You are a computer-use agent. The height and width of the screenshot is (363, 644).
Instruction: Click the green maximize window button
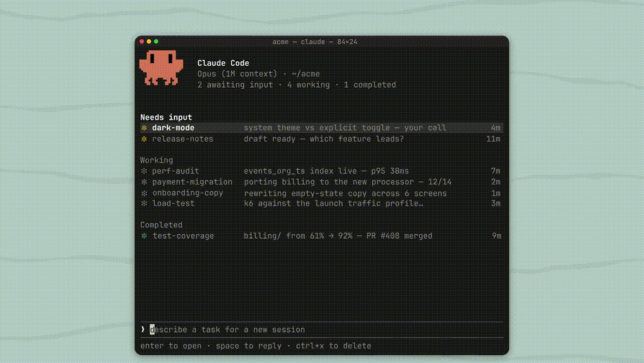point(156,41)
